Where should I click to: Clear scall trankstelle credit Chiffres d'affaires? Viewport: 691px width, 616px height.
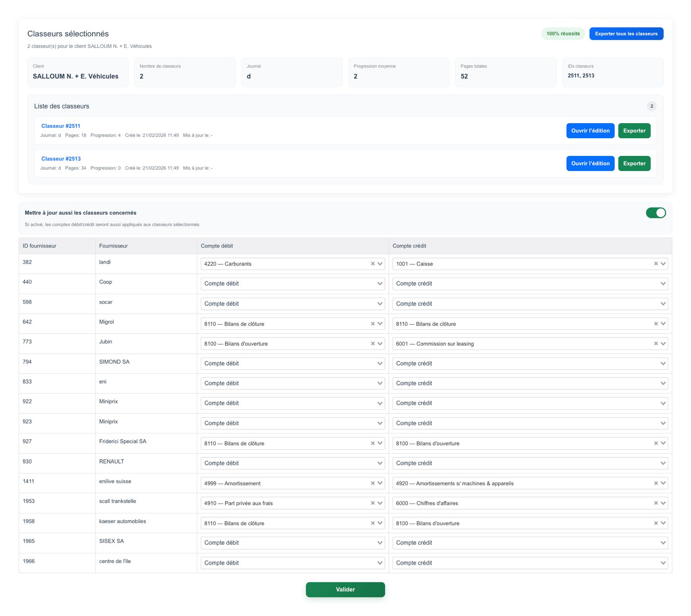pos(656,503)
